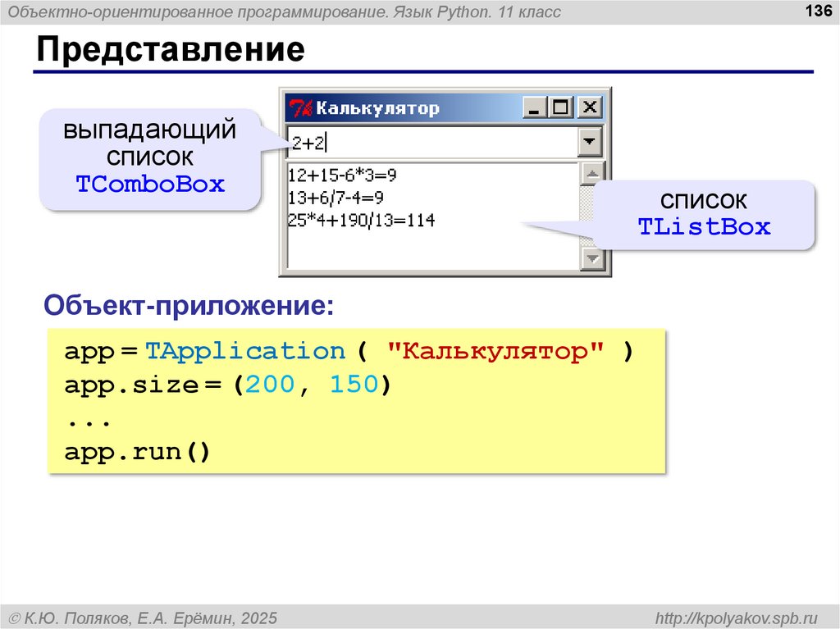Select the list entry 25*4+190/13=114
This screenshot has height=629, width=840.
pyautogui.click(x=362, y=221)
